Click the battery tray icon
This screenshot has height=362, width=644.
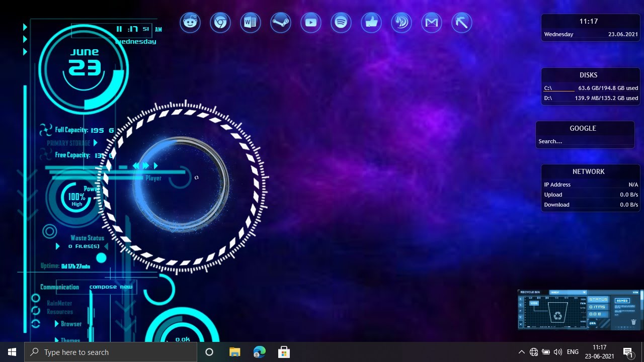546,352
